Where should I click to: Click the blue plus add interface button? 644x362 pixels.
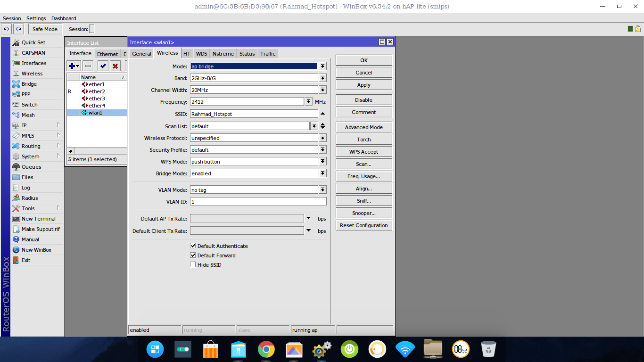click(74, 66)
